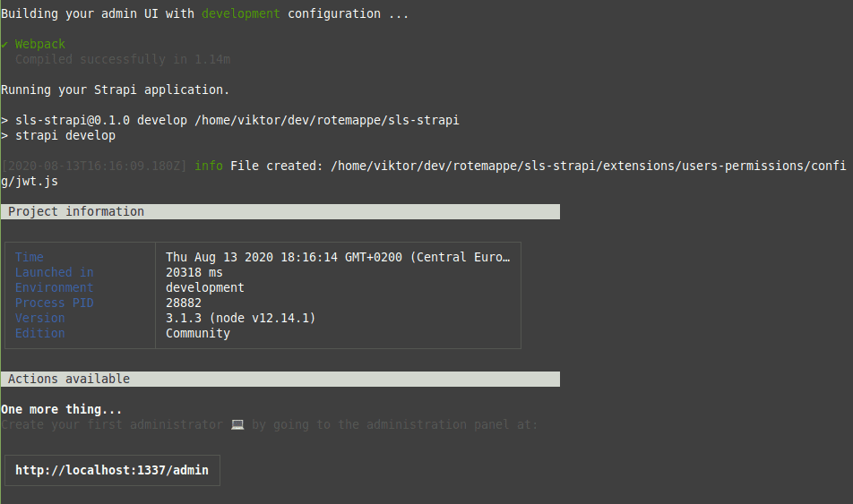This screenshot has width=853, height=504.
Task: Click the green 'info' log level label
Action: tap(209, 166)
